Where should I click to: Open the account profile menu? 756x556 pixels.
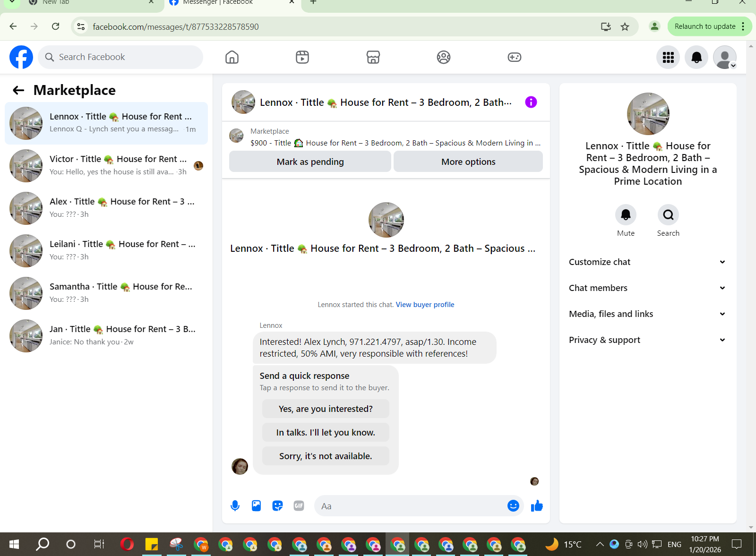click(725, 57)
